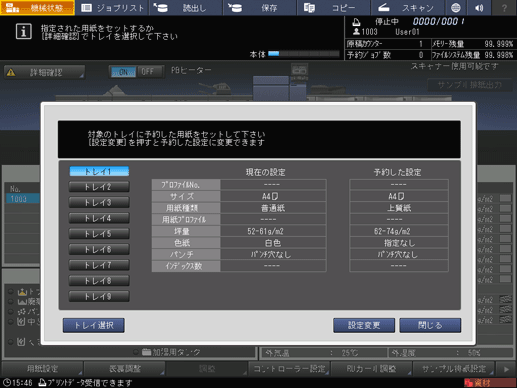Open 表裏調整 both sides adjustment

click(125, 368)
